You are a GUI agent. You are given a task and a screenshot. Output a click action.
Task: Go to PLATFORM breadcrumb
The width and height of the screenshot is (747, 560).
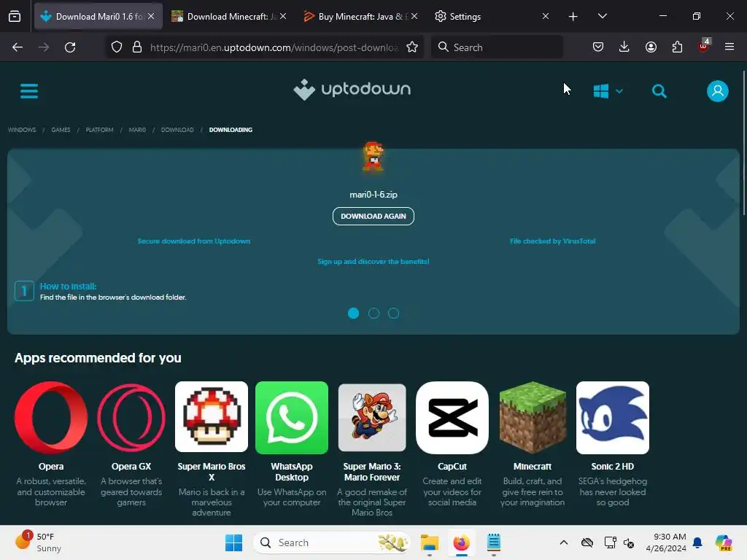point(99,130)
